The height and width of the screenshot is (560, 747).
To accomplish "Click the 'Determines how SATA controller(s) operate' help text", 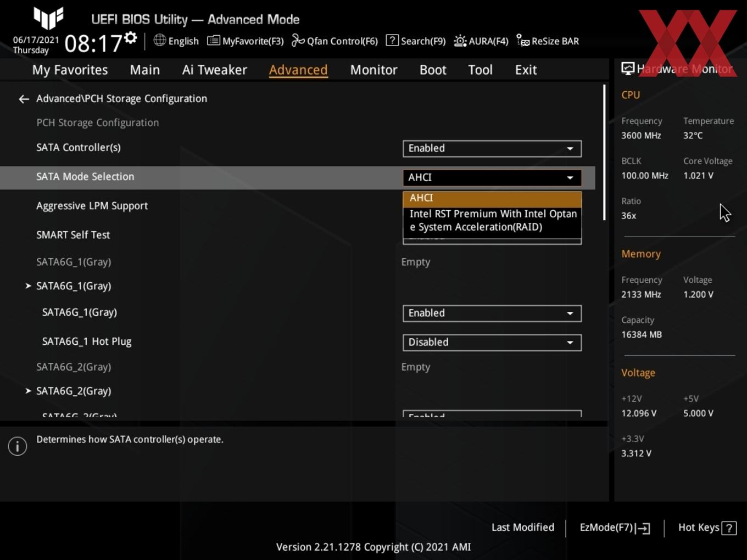I will (x=130, y=439).
